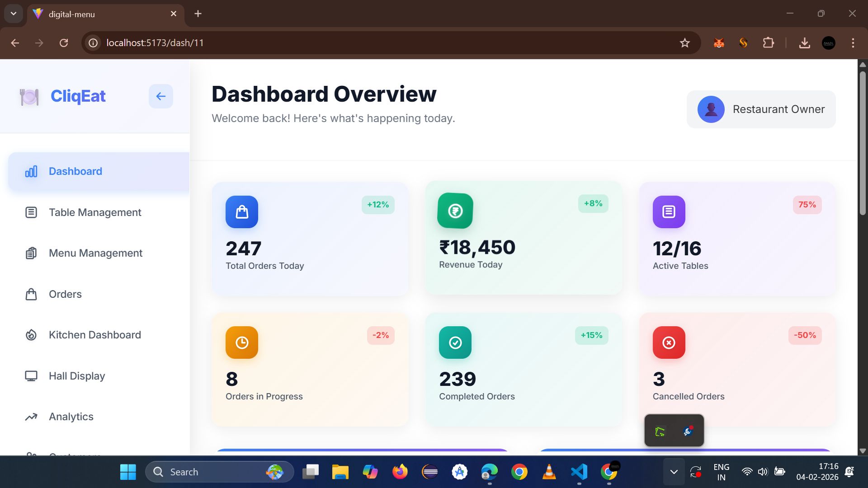Open the Chrome profile avatar

[x=829, y=43]
